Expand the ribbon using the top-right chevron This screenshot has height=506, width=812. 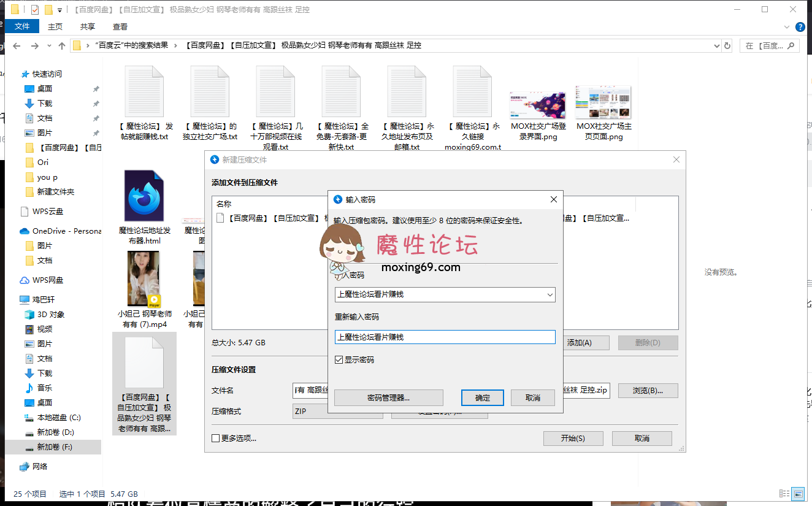click(x=788, y=27)
